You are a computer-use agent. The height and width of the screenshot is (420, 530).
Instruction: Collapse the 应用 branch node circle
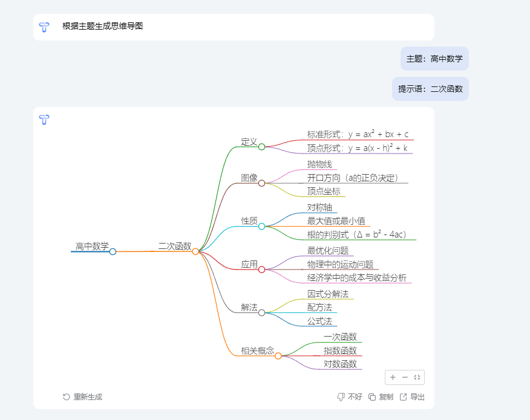[x=261, y=270]
